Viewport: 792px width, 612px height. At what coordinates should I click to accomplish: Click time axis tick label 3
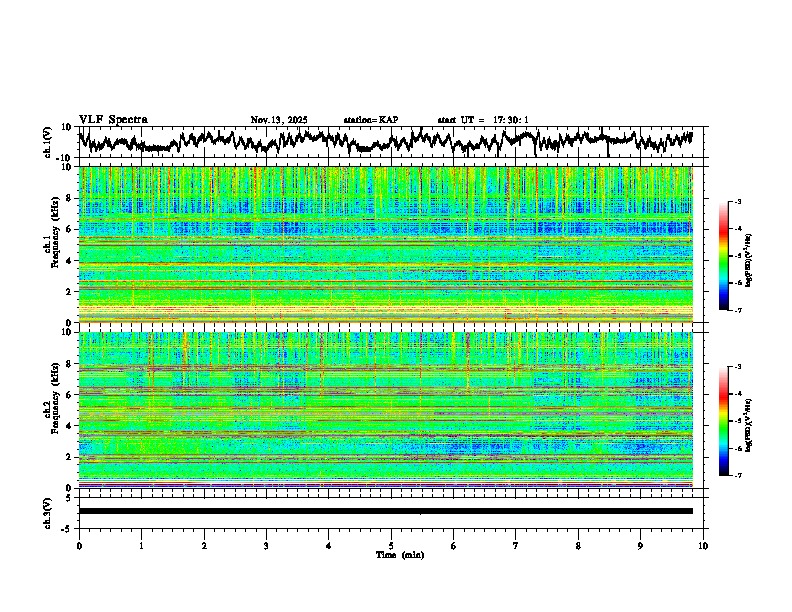click(x=266, y=546)
